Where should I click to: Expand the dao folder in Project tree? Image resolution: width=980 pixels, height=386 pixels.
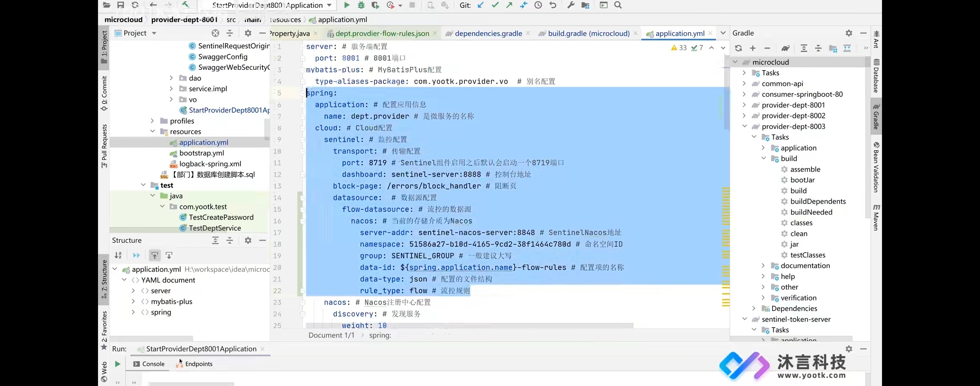click(x=171, y=78)
